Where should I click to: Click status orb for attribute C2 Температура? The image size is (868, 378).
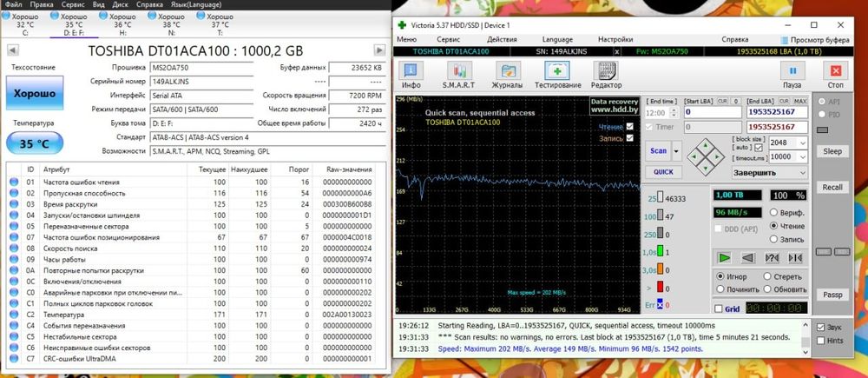tap(14, 315)
